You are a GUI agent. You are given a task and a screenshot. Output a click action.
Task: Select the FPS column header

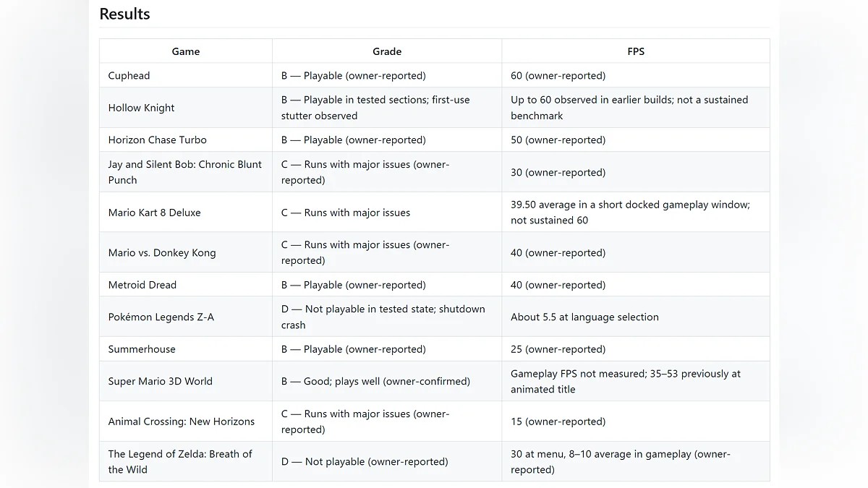pos(636,51)
